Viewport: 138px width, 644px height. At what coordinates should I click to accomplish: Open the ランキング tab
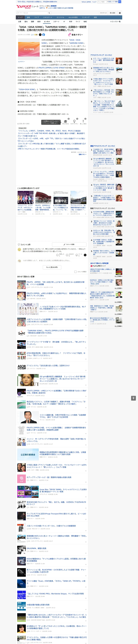(86, 17)
